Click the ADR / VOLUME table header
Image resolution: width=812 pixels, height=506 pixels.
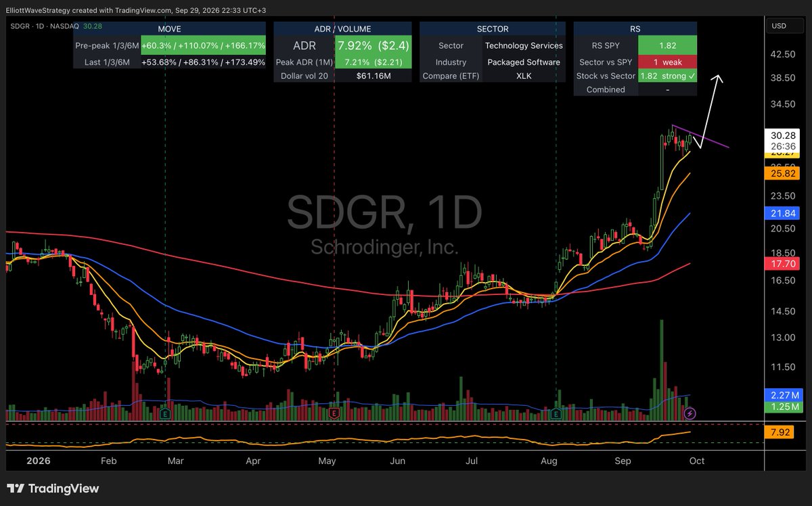[x=342, y=29]
